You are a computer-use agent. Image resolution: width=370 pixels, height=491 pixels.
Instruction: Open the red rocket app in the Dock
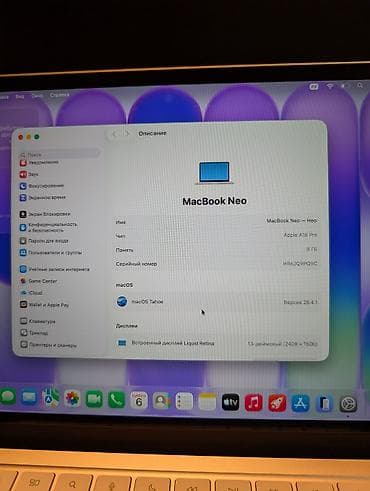point(277,403)
